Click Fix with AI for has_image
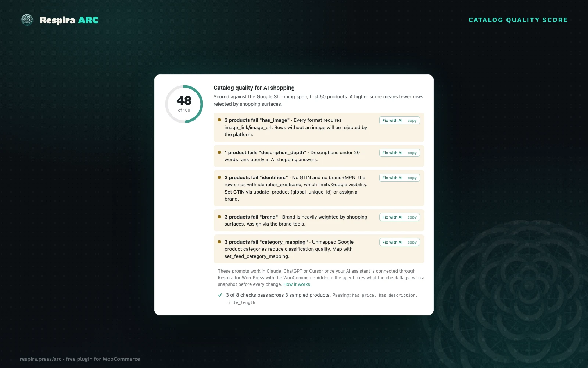The height and width of the screenshot is (368, 588). (x=392, y=120)
